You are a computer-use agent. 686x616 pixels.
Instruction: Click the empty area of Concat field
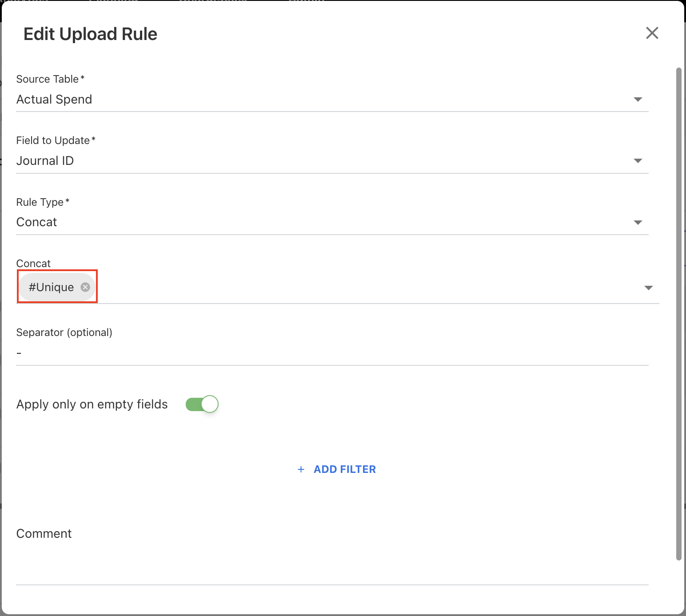[x=355, y=288]
